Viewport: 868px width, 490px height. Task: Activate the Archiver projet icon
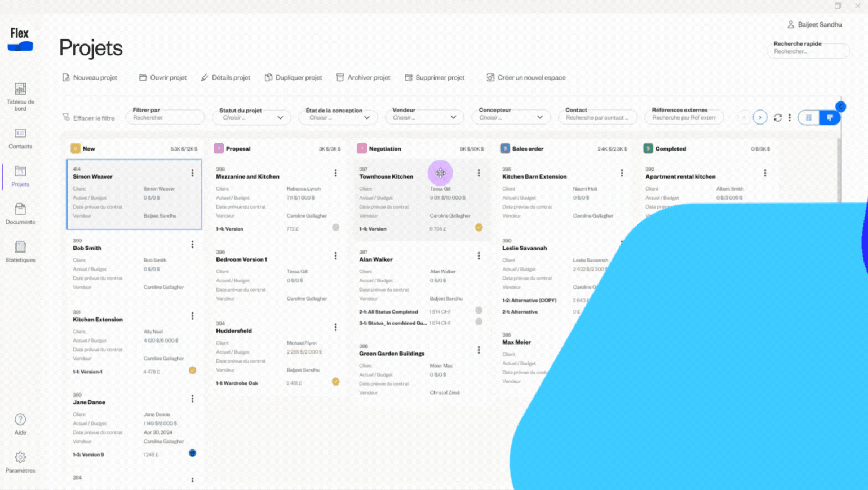tap(340, 77)
